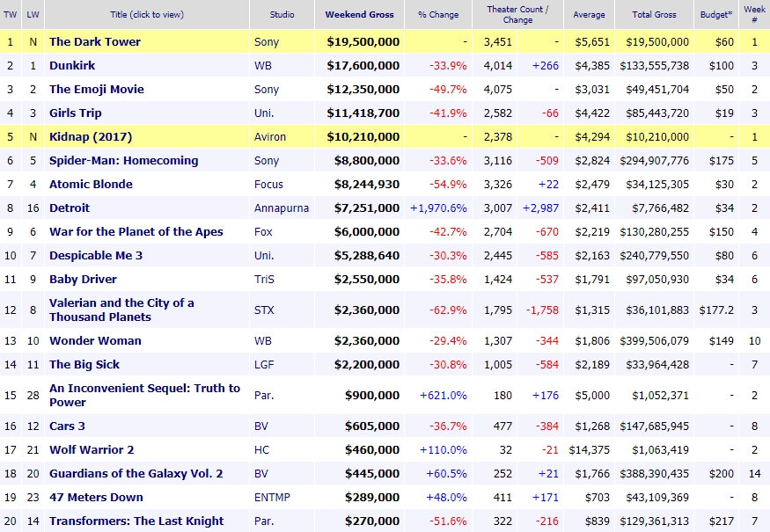Select the $14,375 average value
This screenshot has height=532, width=770.
pos(590,449)
